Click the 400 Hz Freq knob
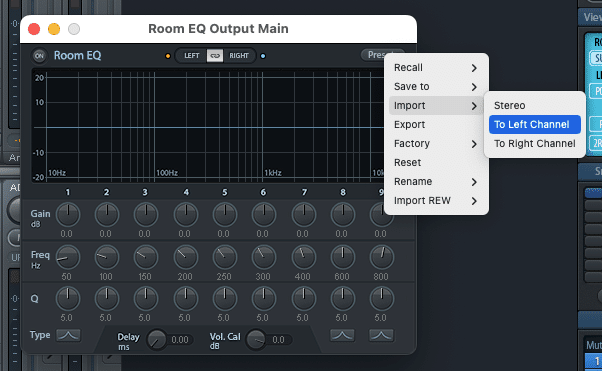Image resolution: width=602 pixels, height=371 pixels. tap(304, 257)
